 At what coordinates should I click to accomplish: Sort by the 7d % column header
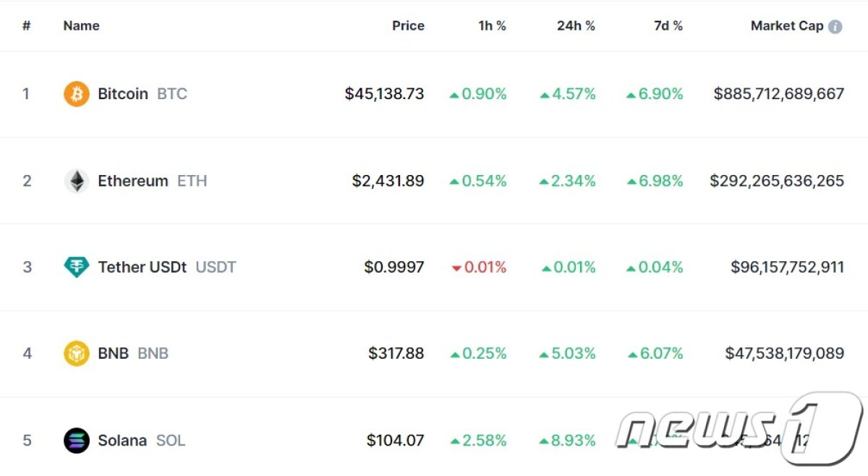coord(668,26)
